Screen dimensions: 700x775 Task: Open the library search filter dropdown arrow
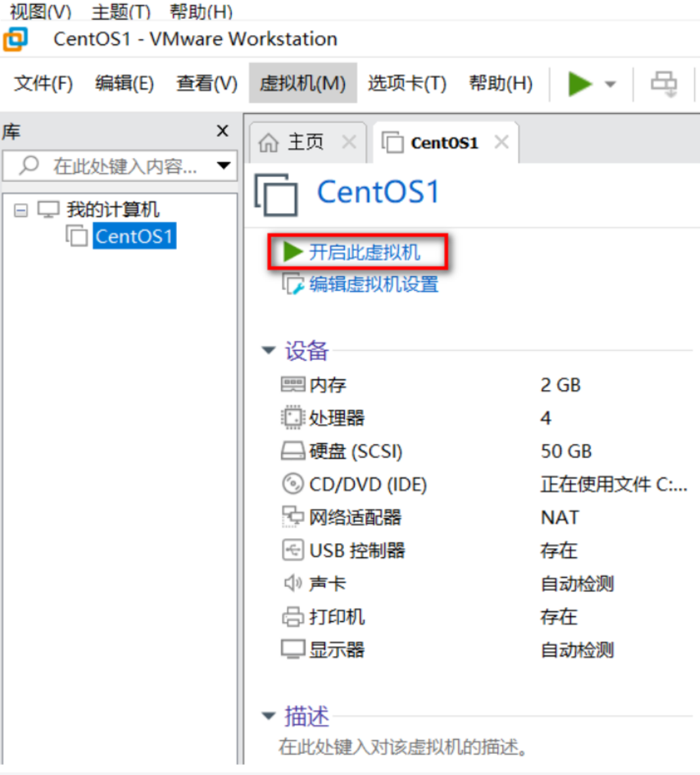[x=224, y=166]
